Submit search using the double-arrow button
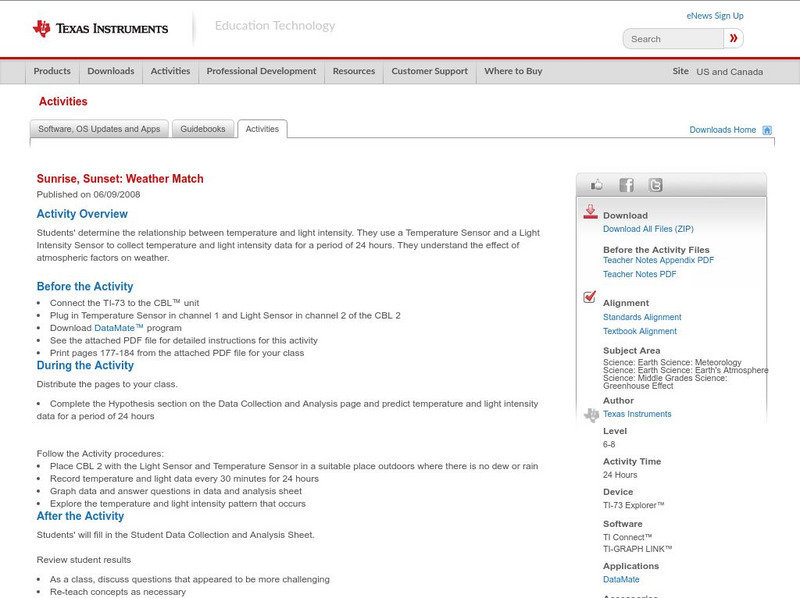The height and width of the screenshot is (598, 800). [x=733, y=38]
